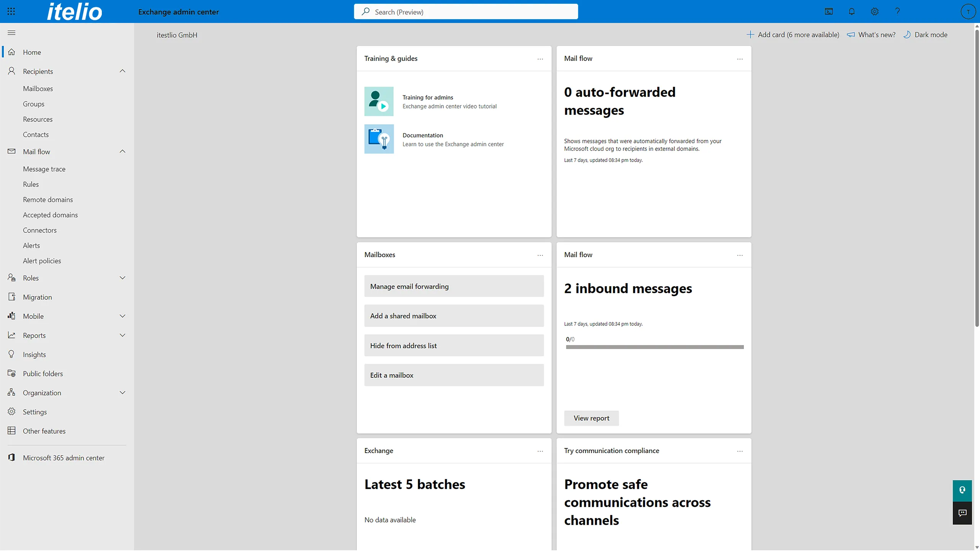Image resolution: width=980 pixels, height=551 pixels.
Task: Open communication compliance card ellipsis
Action: [x=740, y=451]
